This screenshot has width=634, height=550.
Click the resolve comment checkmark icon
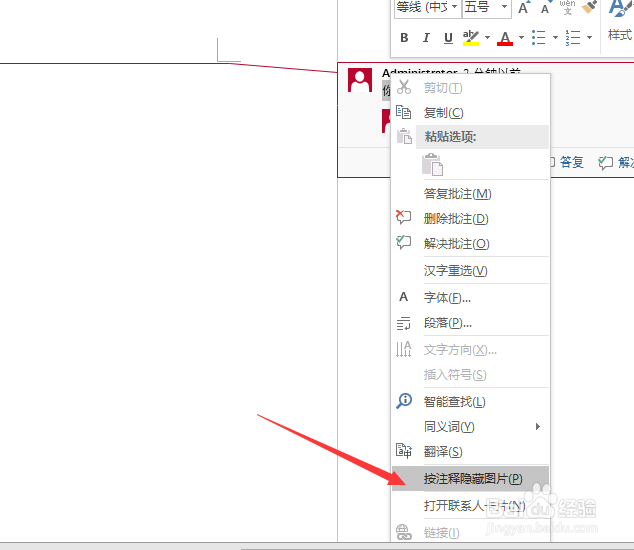(403, 242)
